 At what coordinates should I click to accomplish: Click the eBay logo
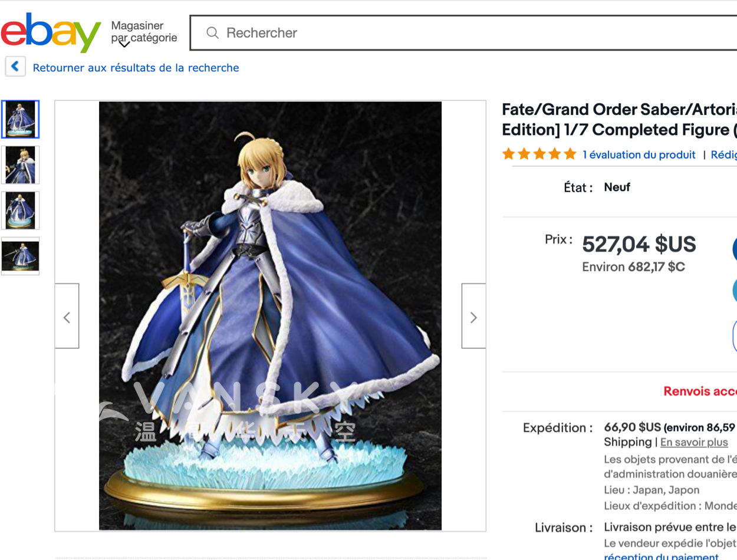coord(51,33)
